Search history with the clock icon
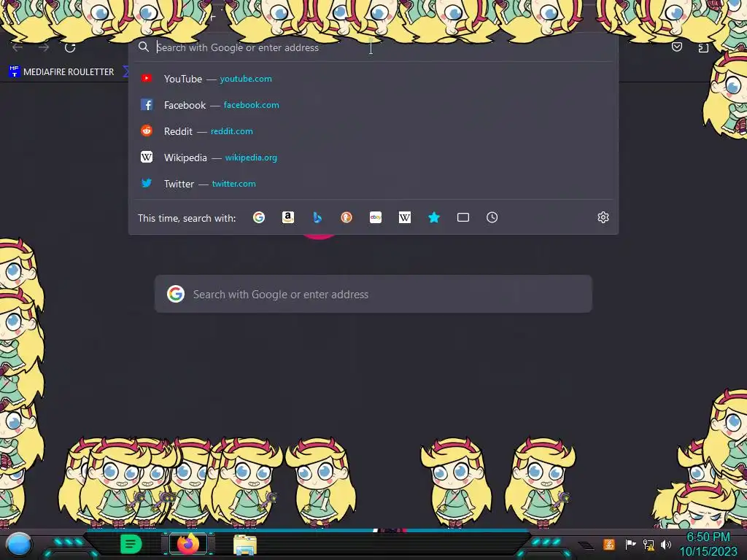 (x=492, y=217)
